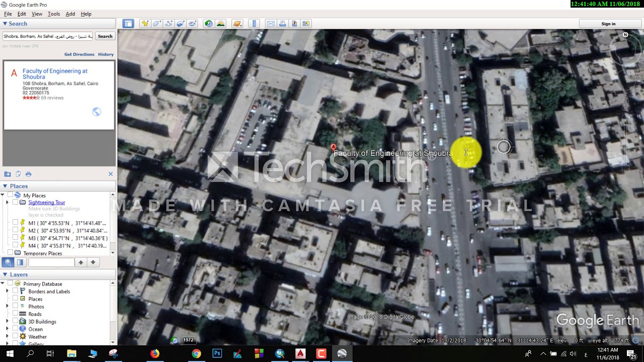Check the Borders and Labels layer checkbox
The width and height of the screenshot is (644, 362).
[x=15, y=291]
